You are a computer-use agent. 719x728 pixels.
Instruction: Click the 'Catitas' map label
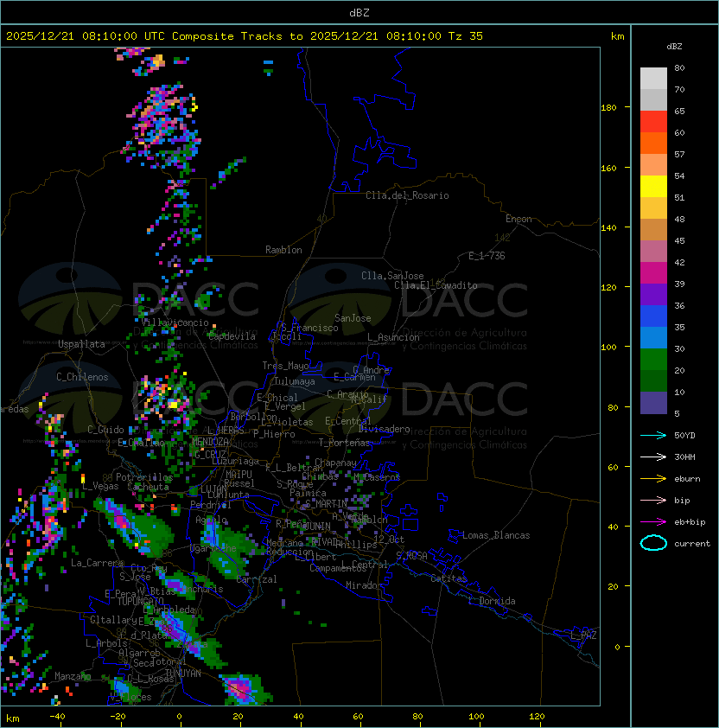point(449,578)
